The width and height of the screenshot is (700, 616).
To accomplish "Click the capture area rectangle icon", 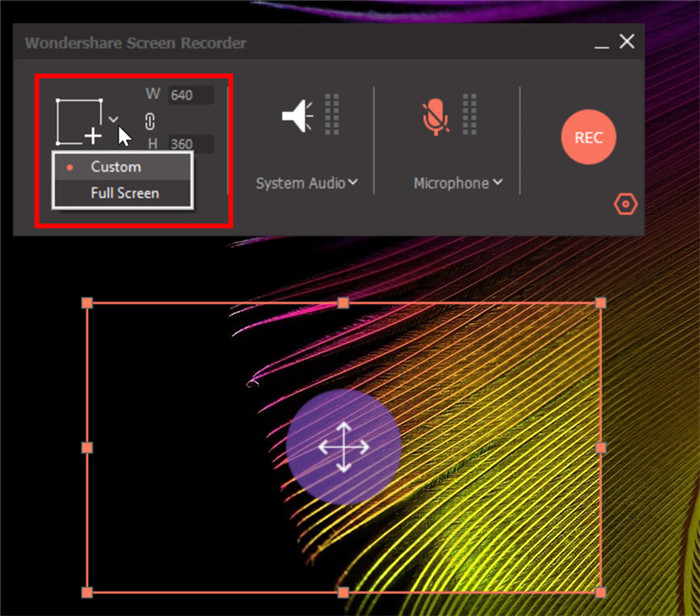I will tap(79, 122).
